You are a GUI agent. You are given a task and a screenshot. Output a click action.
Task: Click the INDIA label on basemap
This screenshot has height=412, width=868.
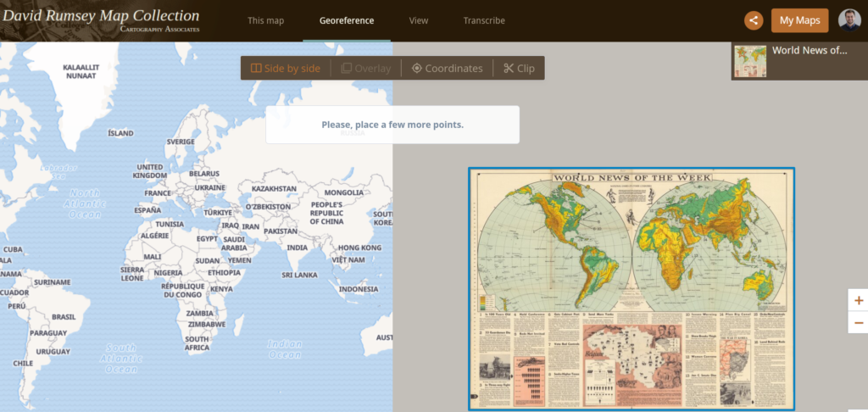298,248
